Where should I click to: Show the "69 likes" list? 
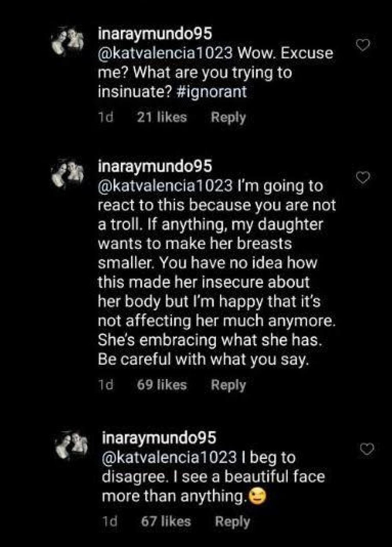[162, 385]
